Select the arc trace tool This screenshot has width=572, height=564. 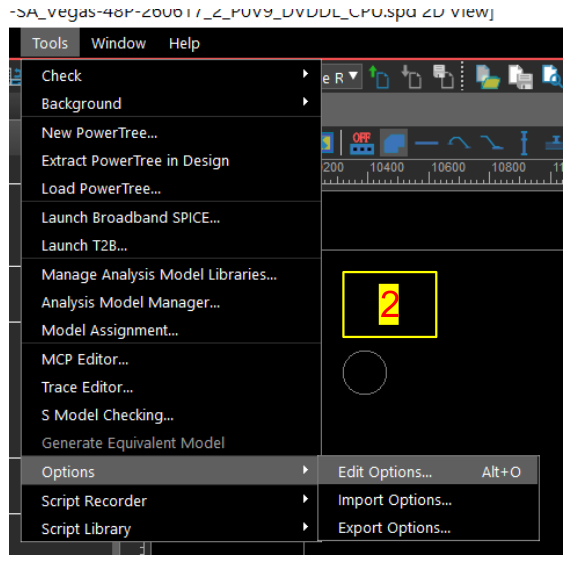(x=459, y=142)
